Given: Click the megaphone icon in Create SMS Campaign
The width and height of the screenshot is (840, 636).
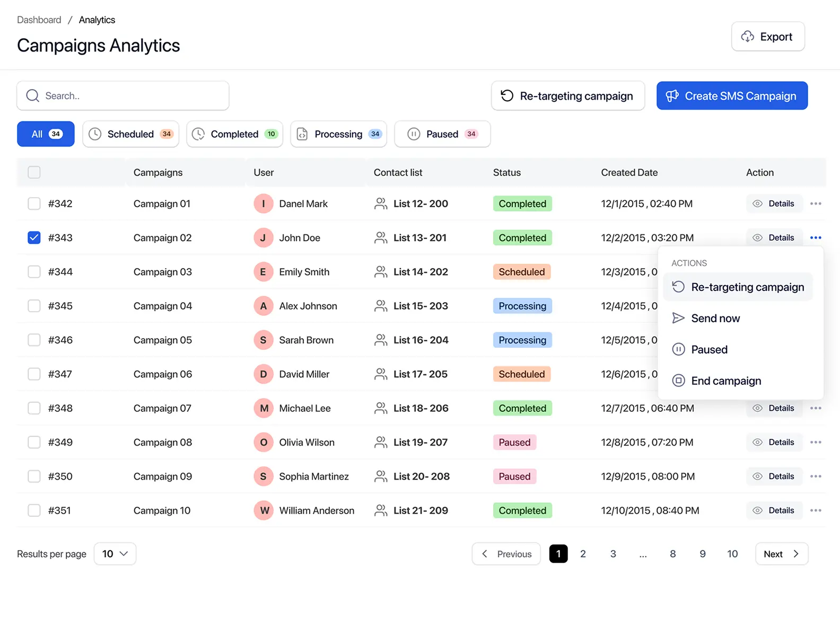Looking at the screenshot, I should (672, 96).
